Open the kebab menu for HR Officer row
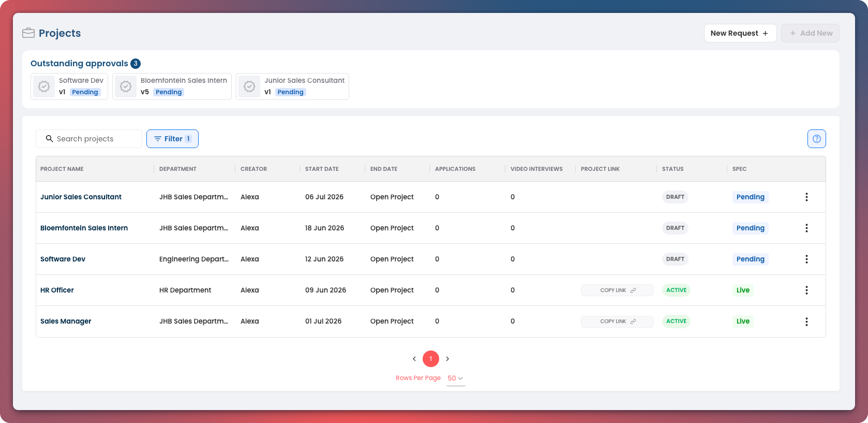The image size is (868, 423). 806,290
